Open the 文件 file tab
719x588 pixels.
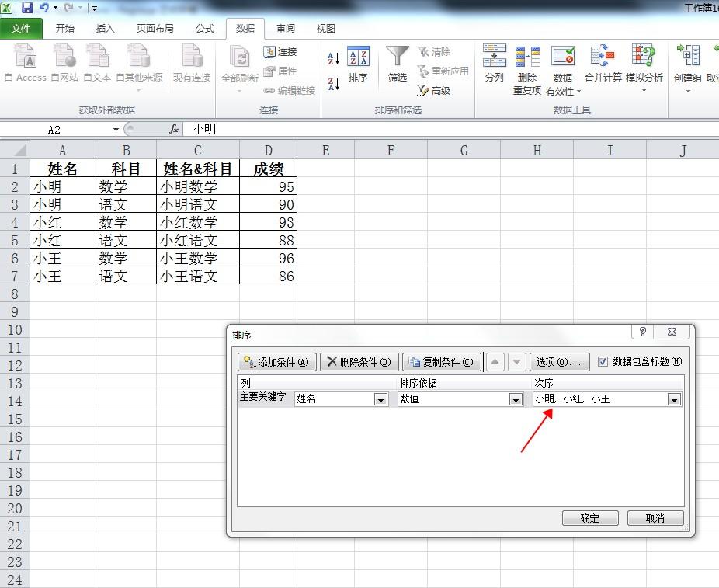[21, 29]
